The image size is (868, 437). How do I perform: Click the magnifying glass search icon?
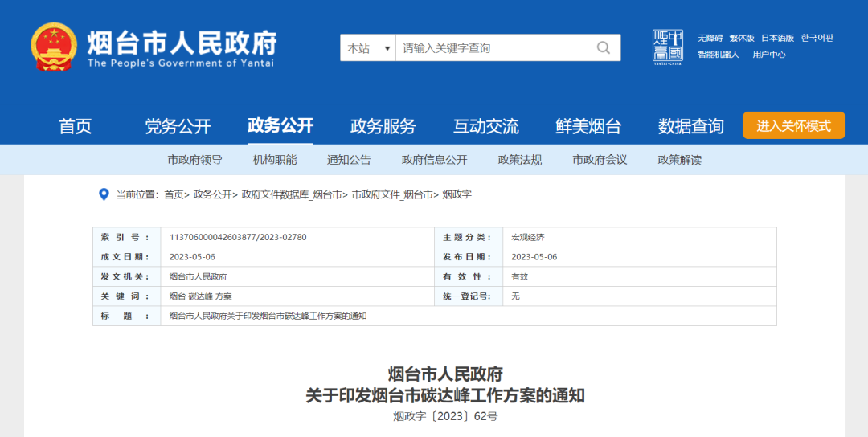coord(603,48)
